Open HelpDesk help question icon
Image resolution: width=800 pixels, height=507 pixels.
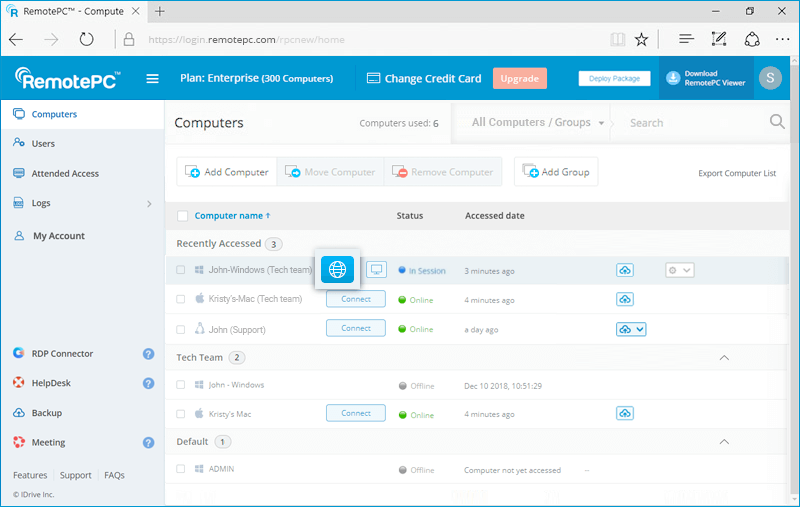pyautogui.click(x=148, y=383)
